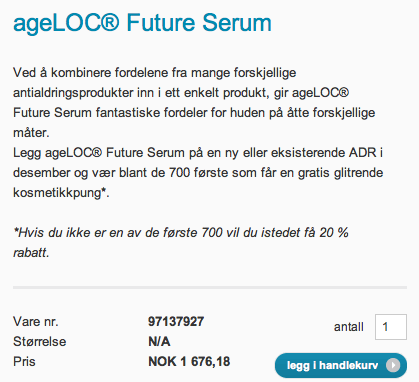Screen dimensions: 419x382
Task: Click the ® symbol in the heading
Action: (109, 22)
